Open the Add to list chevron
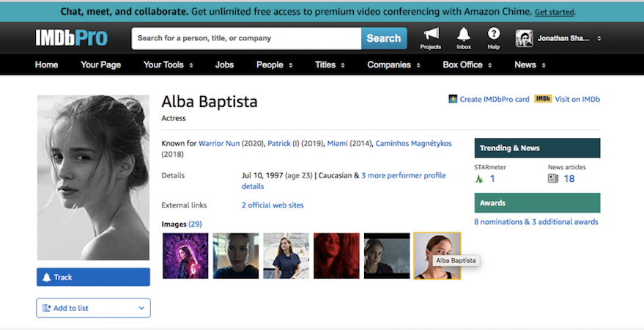The image size is (644, 330). coord(141,308)
